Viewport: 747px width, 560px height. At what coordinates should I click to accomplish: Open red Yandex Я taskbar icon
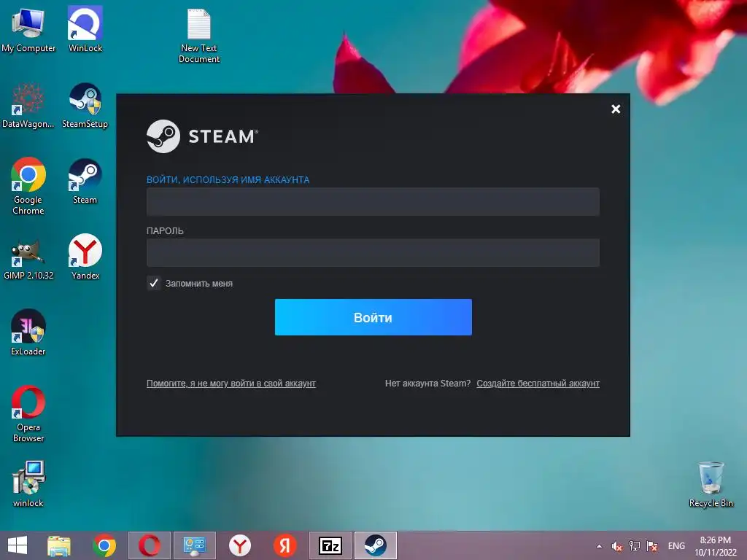click(x=285, y=545)
